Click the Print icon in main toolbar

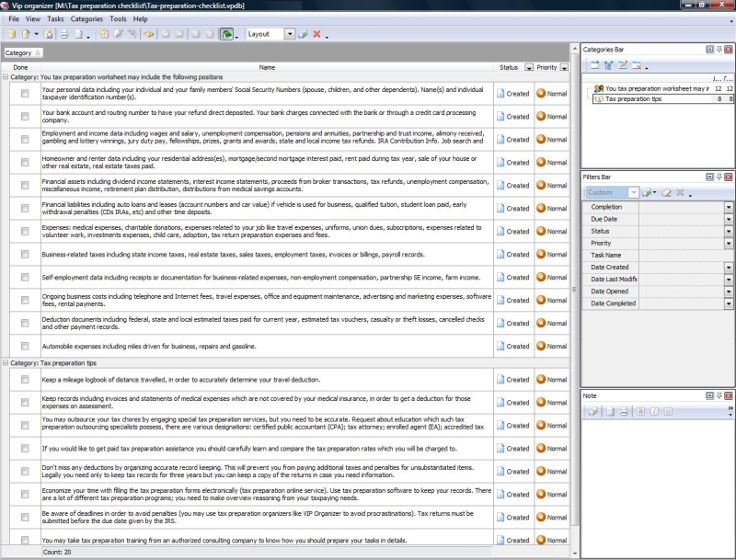(64, 34)
